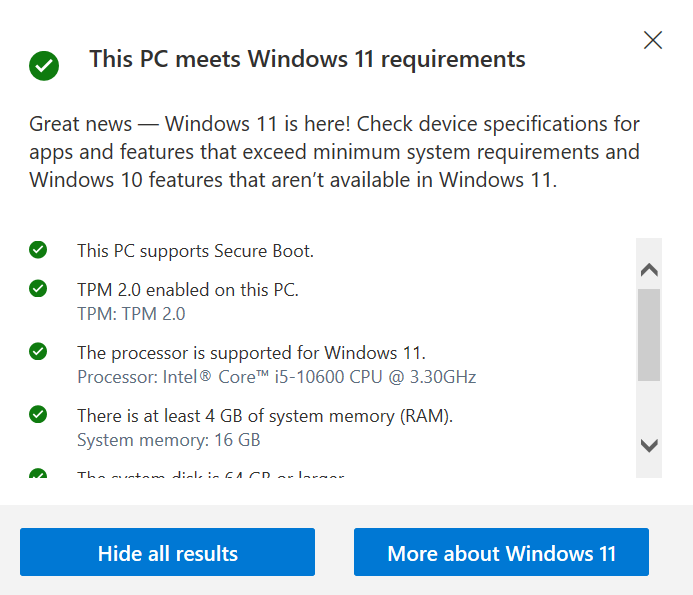The image size is (693, 595).
Task: Select the 'at least 4 GB of system memory' result
Action: (x=265, y=416)
